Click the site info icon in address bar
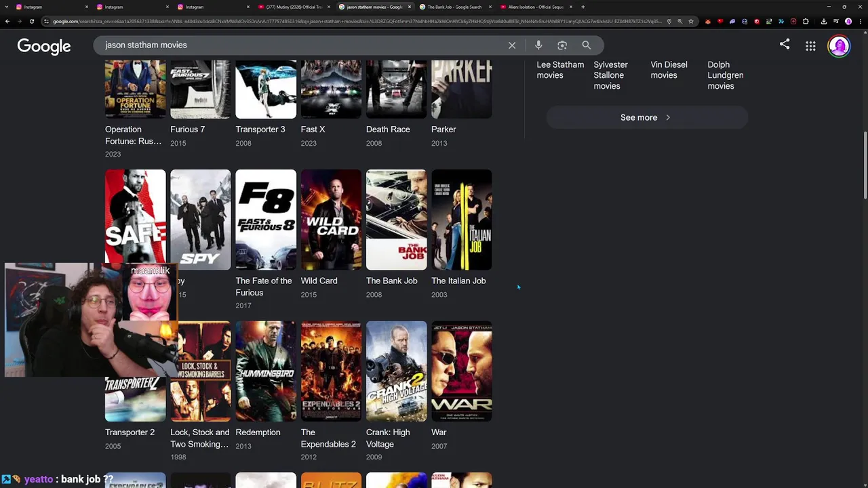The width and height of the screenshot is (868, 488). (46, 21)
